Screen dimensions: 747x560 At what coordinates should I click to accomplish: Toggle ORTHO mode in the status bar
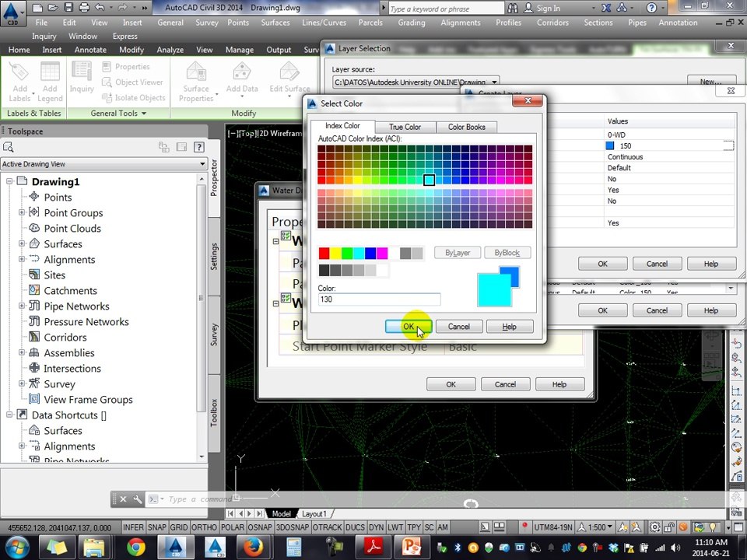pos(204,527)
